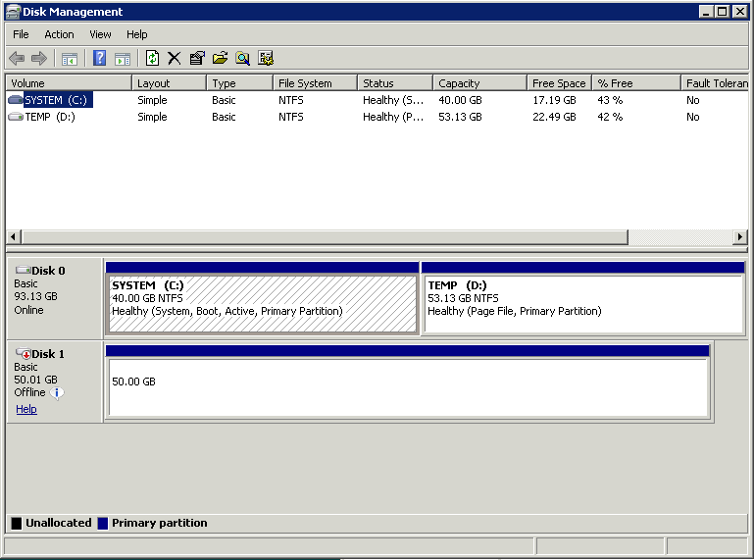Open the Action menu
This screenshot has height=560, width=754.
(x=59, y=34)
